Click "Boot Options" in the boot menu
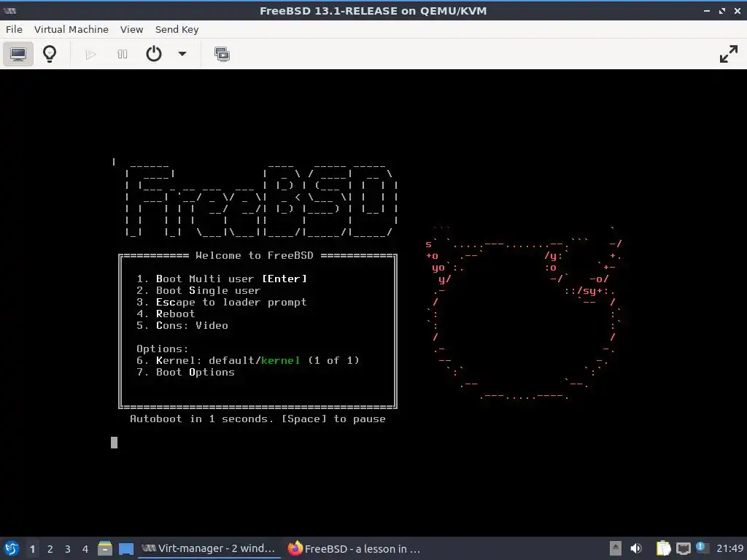The image size is (747, 560). [x=185, y=372]
